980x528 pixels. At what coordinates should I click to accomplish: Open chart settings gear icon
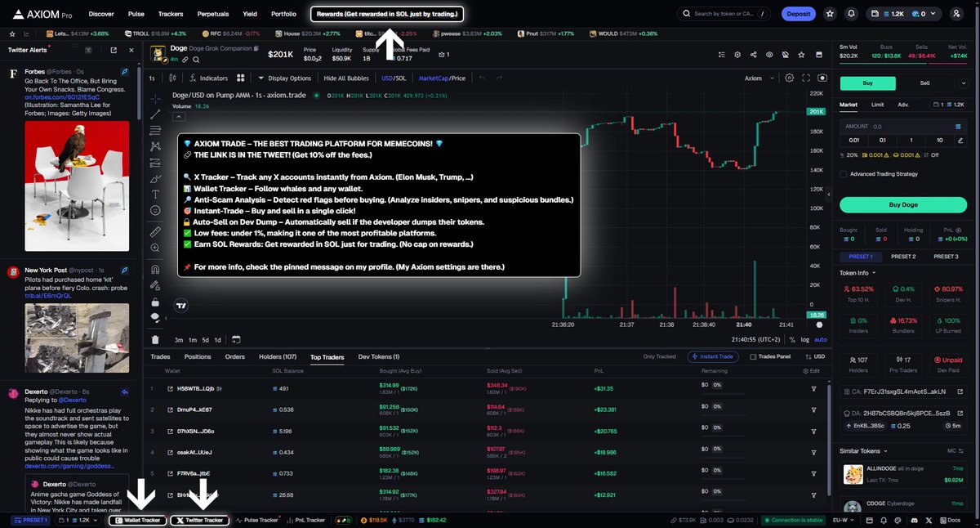(789, 78)
